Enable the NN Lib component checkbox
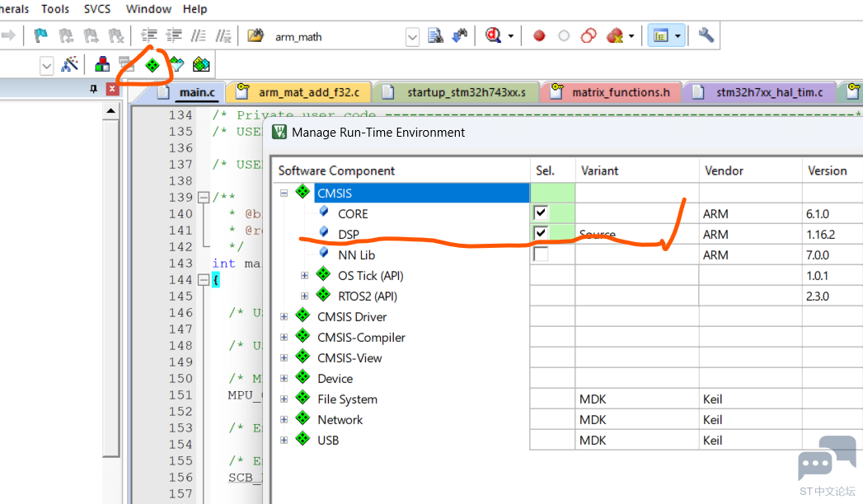 point(541,254)
